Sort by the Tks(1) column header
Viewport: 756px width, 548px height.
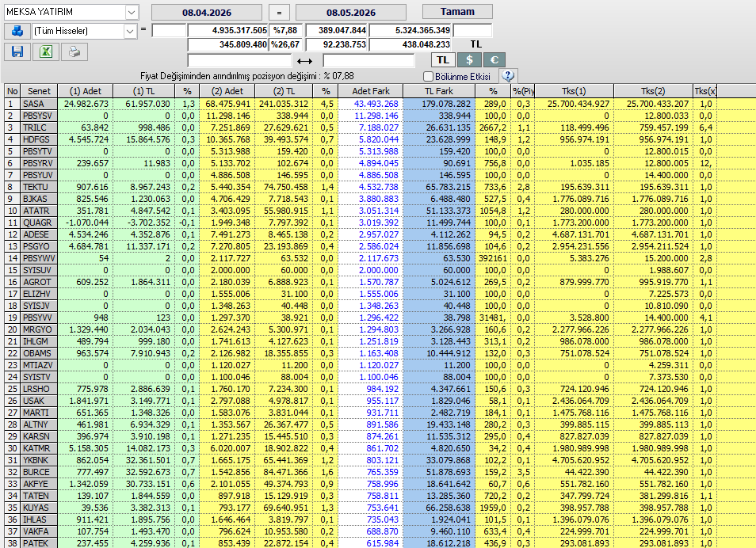[574, 90]
